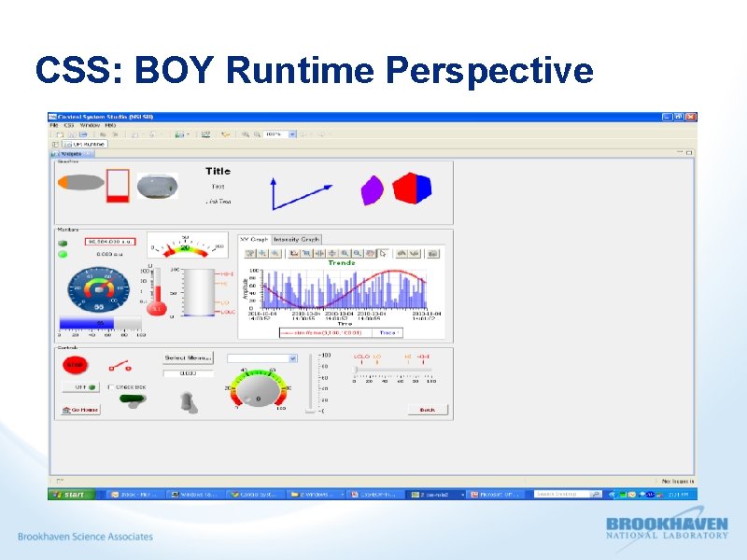The image size is (747, 560).
Task: Select the vertical zoom graph tool
Action: click(332, 253)
